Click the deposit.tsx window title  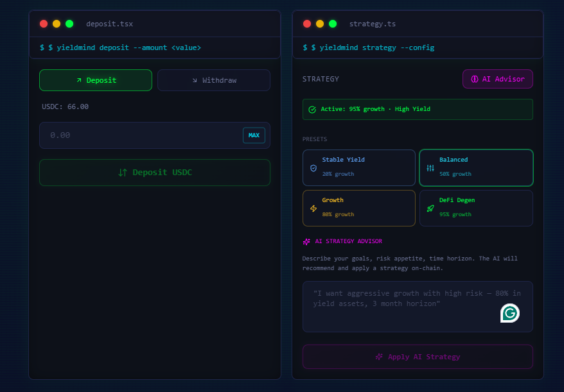[109, 24]
